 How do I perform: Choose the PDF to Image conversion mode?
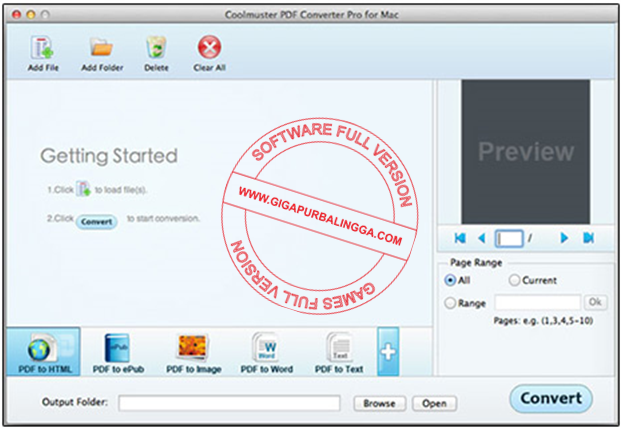(193, 354)
